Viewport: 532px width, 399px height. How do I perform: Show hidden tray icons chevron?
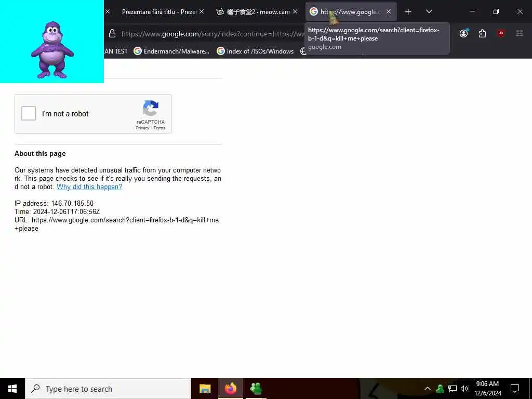tap(428, 389)
